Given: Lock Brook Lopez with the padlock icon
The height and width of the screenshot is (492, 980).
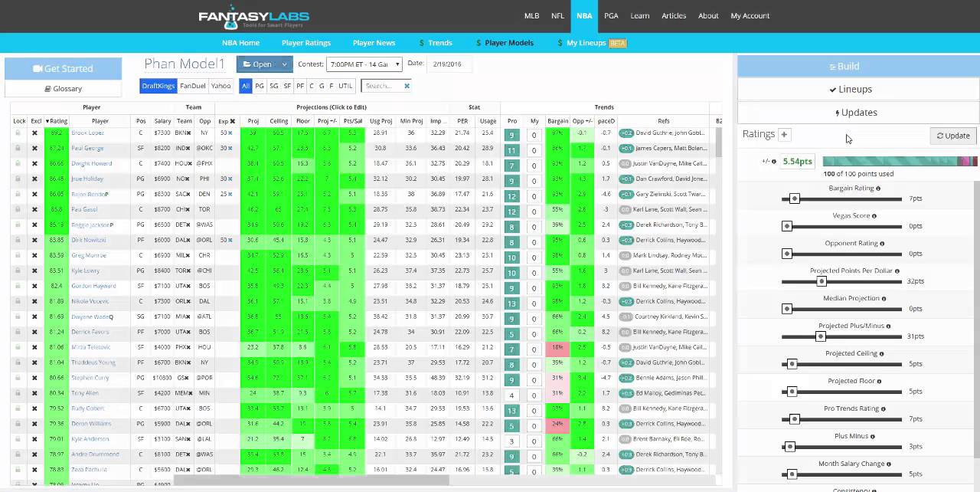Looking at the screenshot, I should click(x=18, y=133).
